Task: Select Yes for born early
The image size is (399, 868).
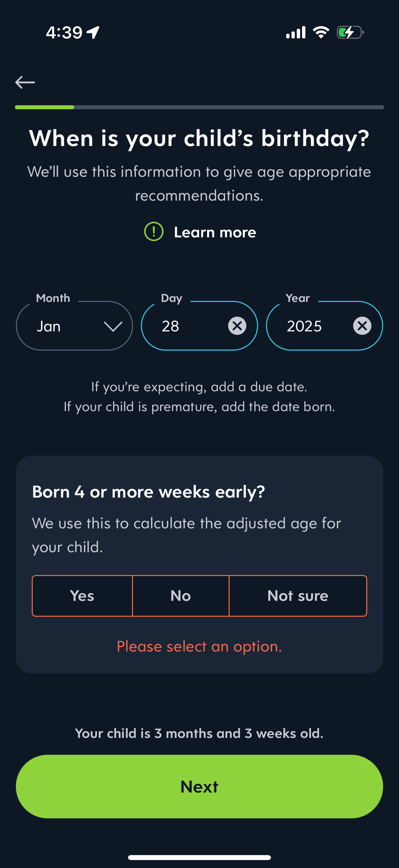Action: (82, 596)
